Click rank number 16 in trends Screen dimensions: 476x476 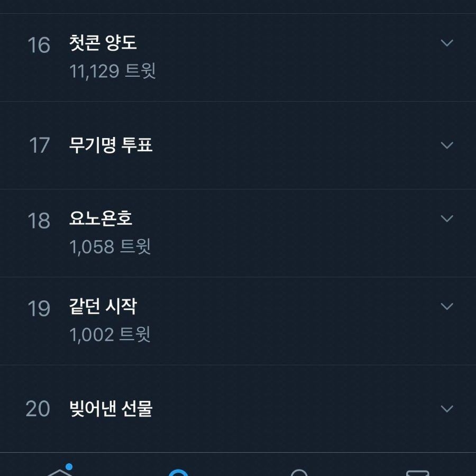point(39,45)
